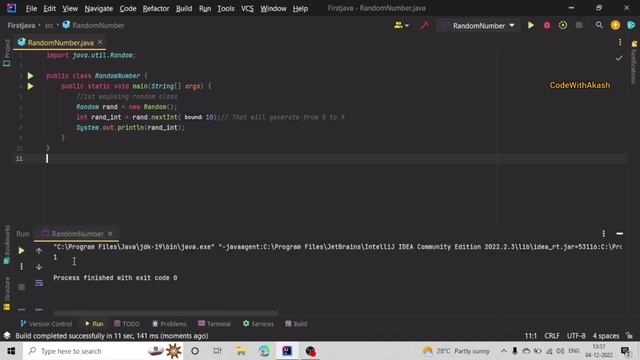The image size is (640, 360).
Task: Build project with the hammer icon
Action: (x=424, y=25)
